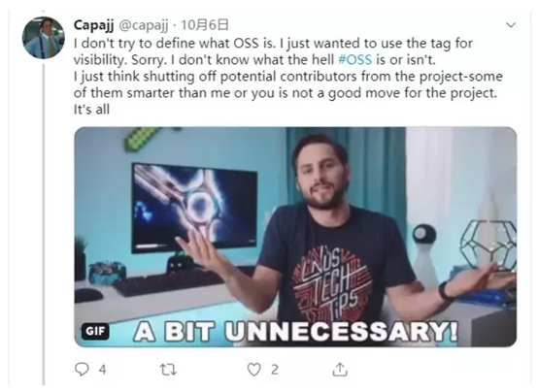Click the reply speech bubble icon
This screenshot has height=392, width=538.
tap(82, 370)
